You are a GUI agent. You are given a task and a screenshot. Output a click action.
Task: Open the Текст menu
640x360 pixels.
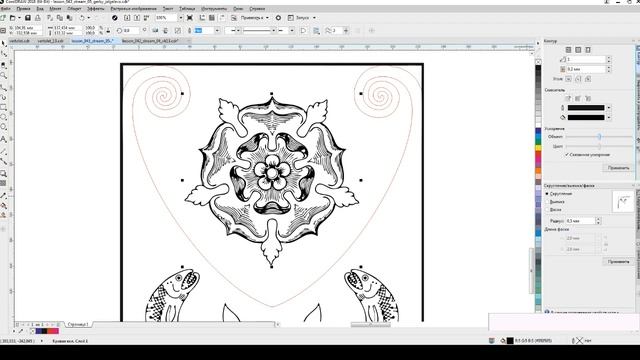168,9
